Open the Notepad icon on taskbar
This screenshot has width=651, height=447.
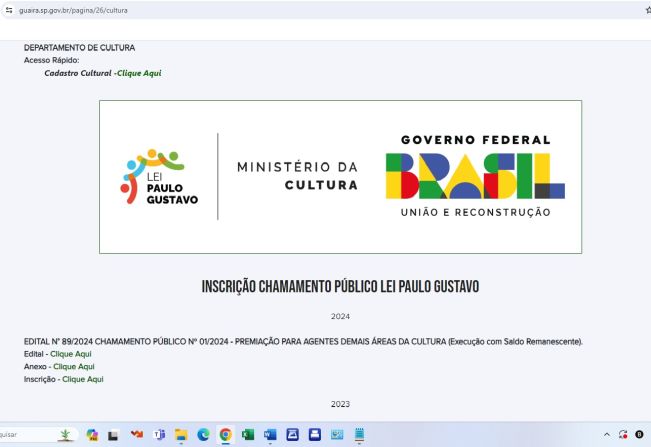360,435
